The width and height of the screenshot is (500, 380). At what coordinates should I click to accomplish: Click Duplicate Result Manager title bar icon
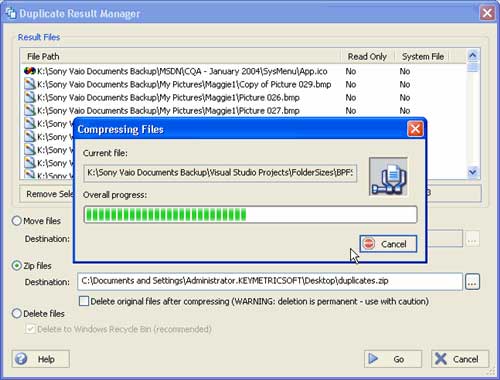click(x=11, y=13)
